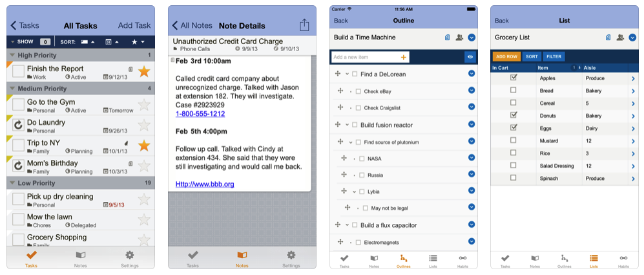Screen dimensions: 644x275
Task: Toggle the eye visibility button in Outline
Action: 470,57
